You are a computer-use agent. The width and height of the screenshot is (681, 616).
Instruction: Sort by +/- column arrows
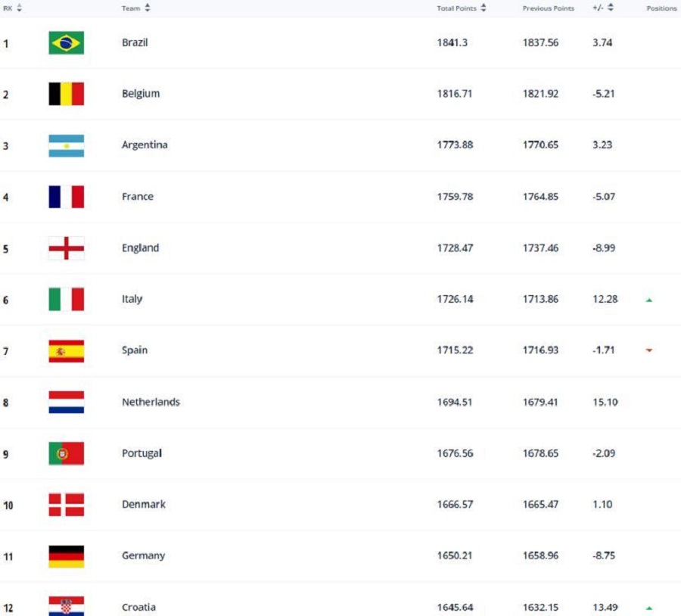pos(611,7)
